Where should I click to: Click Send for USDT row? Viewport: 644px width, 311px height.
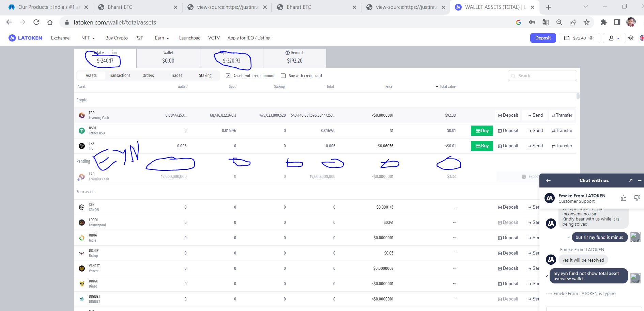point(535,131)
